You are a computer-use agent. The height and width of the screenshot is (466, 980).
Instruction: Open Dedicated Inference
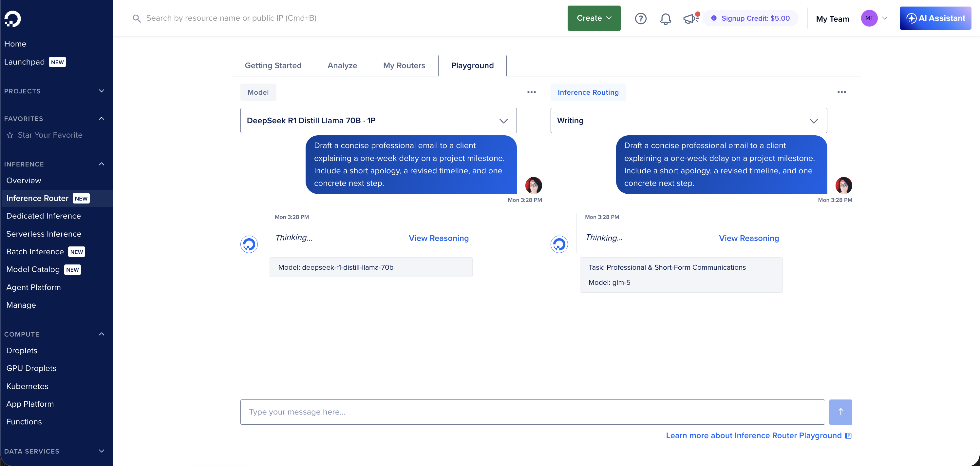click(43, 216)
